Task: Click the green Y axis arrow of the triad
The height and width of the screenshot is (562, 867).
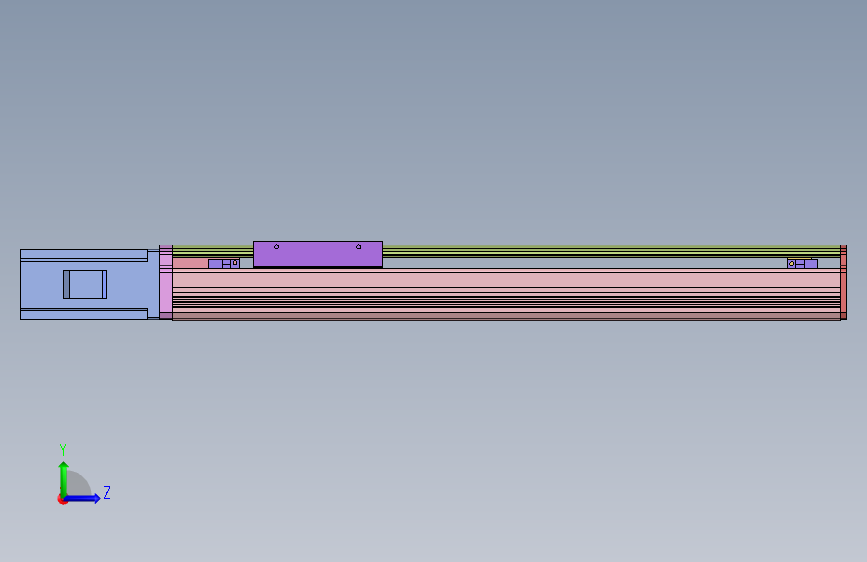Action: [x=64, y=478]
